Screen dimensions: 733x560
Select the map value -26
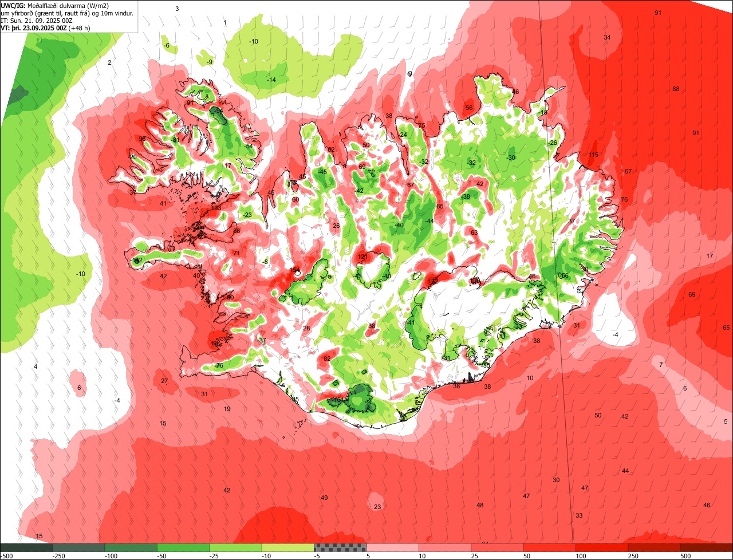(553, 143)
